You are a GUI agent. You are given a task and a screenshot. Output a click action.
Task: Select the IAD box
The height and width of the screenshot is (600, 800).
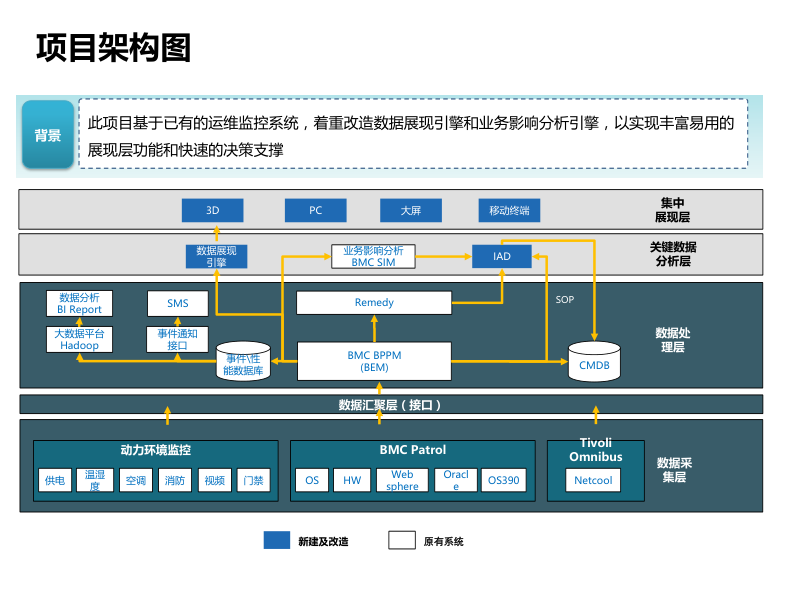tap(502, 256)
